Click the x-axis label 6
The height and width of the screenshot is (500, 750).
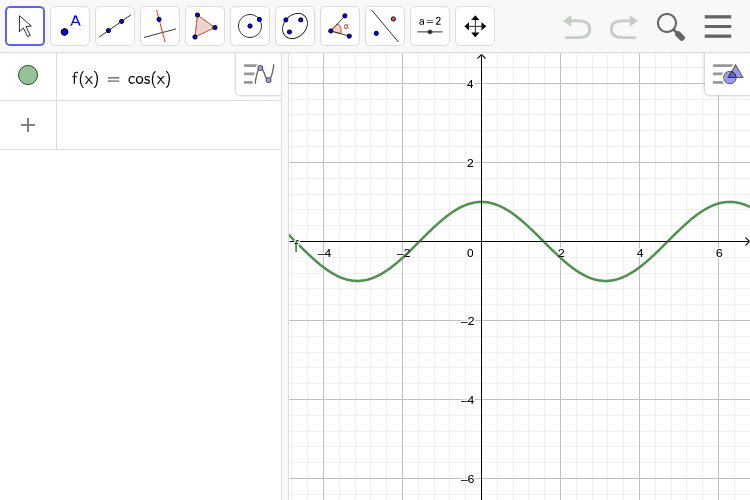coord(719,253)
